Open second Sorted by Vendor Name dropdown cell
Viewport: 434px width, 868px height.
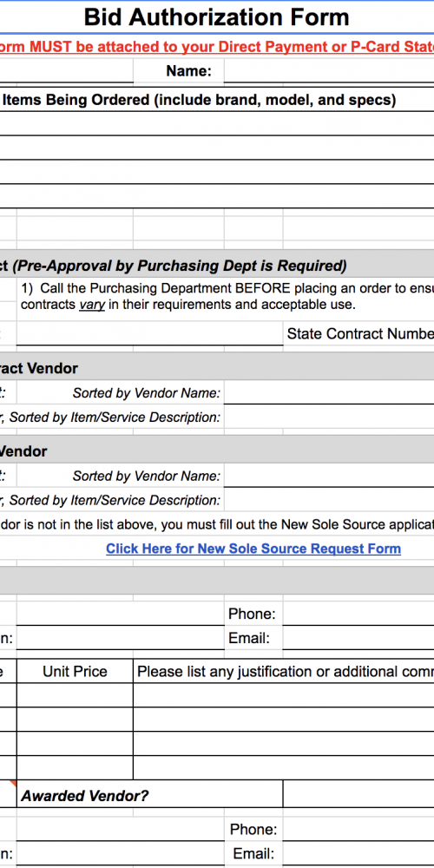pos(329,476)
